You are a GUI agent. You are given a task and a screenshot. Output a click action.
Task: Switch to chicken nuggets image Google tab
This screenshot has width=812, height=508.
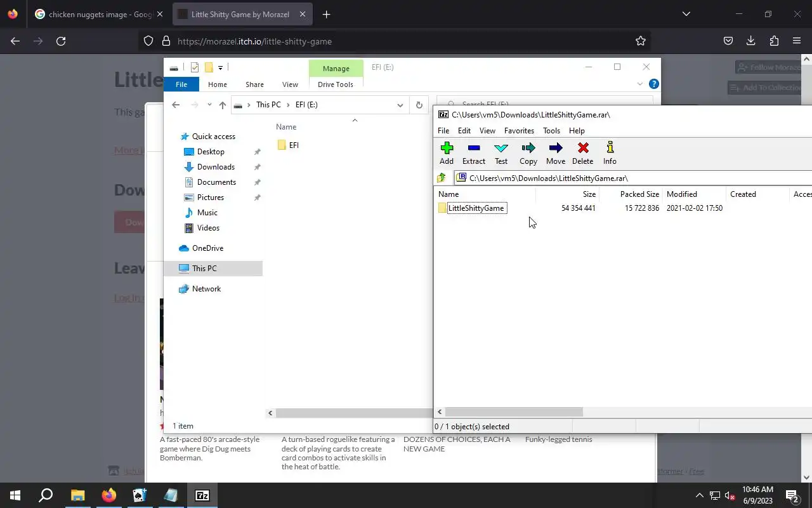[x=98, y=14]
